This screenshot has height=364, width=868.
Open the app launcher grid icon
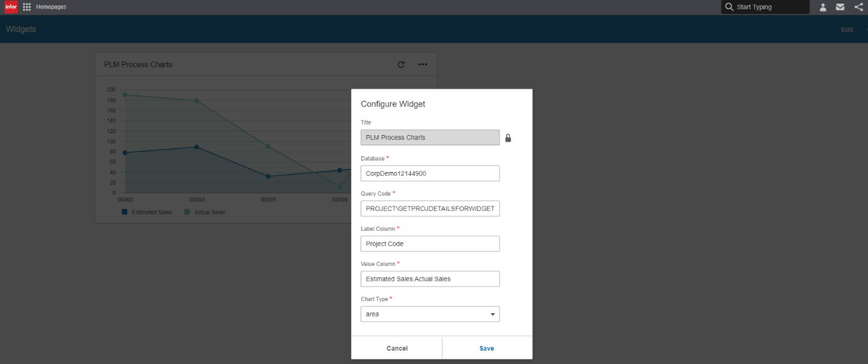click(25, 7)
